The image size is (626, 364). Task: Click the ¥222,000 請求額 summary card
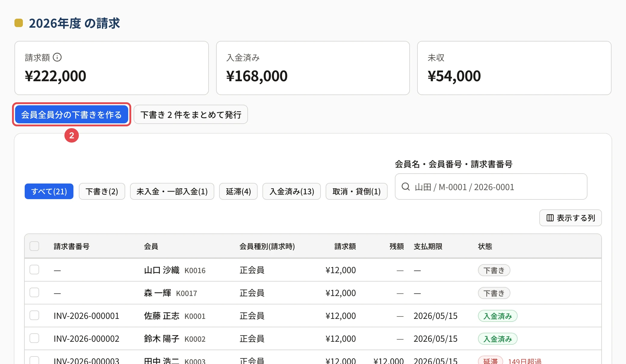(x=112, y=68)
